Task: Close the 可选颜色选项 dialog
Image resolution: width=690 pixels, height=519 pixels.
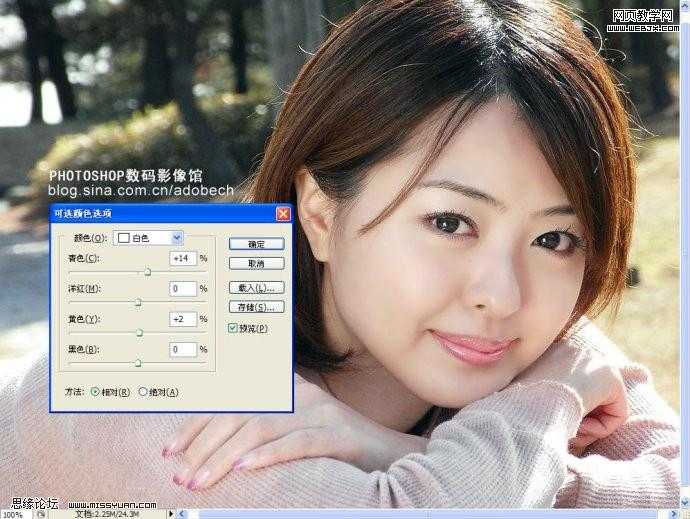Action: pos(283,214)
